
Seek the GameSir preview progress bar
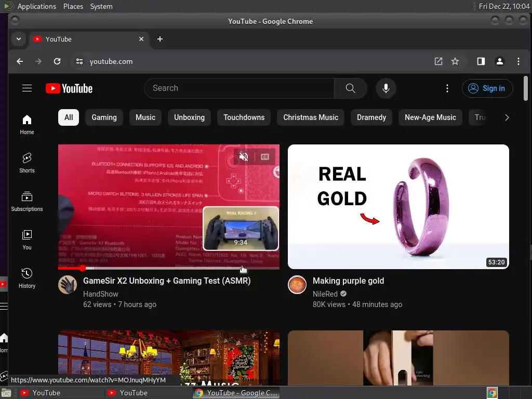point(169,269)
